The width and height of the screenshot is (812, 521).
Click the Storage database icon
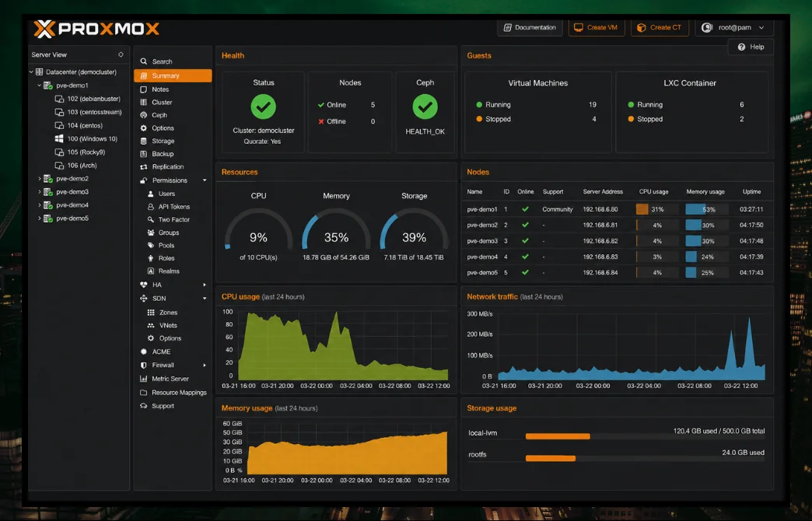[143, 141]
